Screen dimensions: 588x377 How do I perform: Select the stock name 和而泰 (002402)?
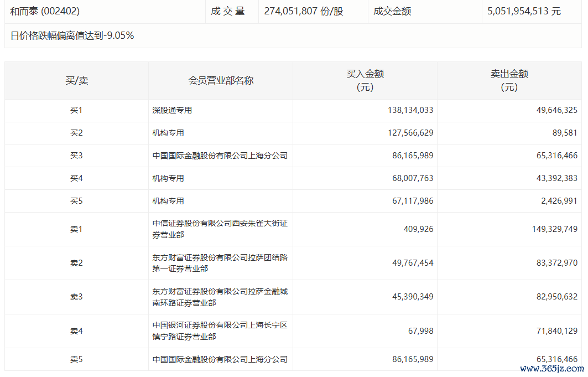tap(45, 11)
